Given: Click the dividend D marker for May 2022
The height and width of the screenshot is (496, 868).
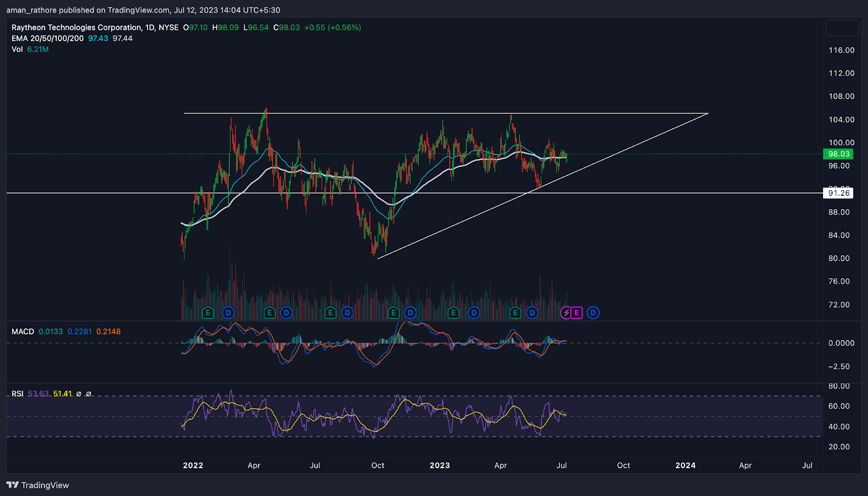Looking at the screenshot, I should (286, 313).
